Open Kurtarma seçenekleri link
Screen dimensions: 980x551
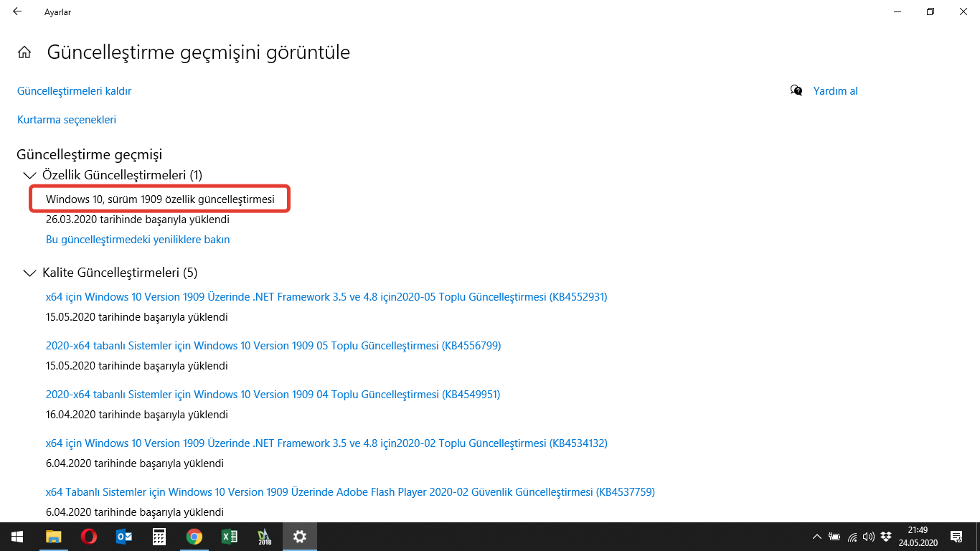click(x=67, y=120)
